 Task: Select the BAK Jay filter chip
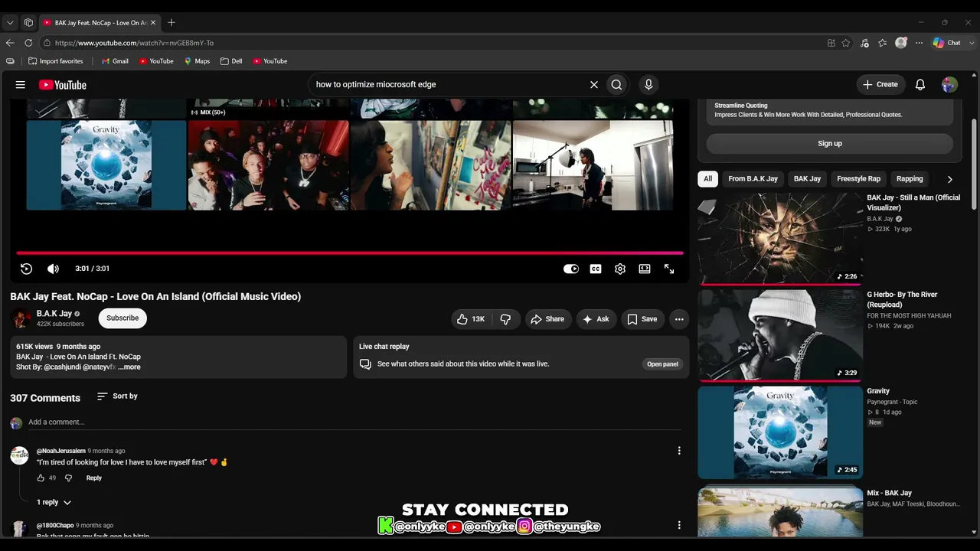coord(807,179)
